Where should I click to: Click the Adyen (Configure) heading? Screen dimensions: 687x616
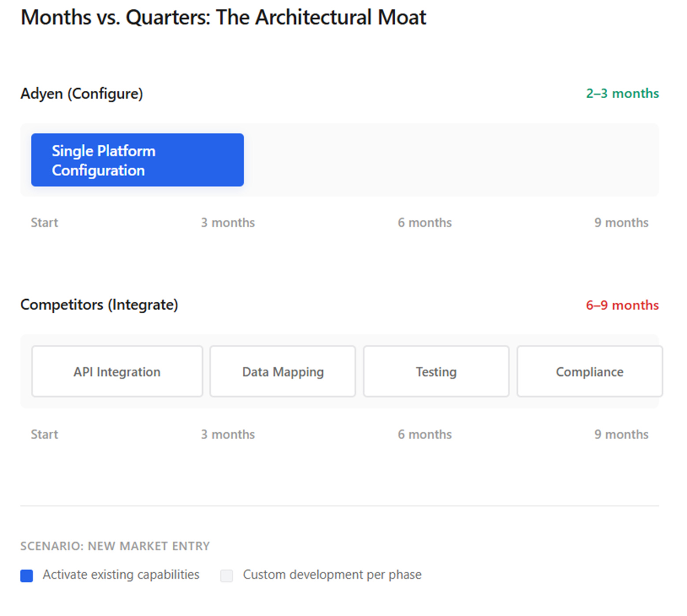(x=82, y=93)
